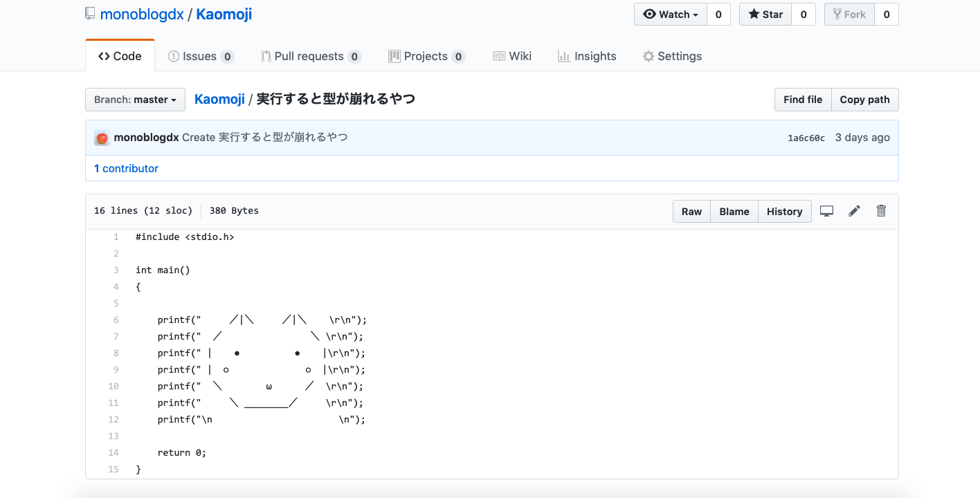Screen dimensions: 980x498
Task: Open the Pull requests tab
Action: click(x=309, y=57)
